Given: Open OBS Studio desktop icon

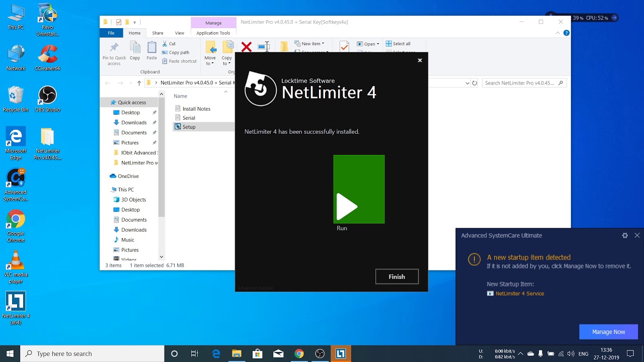Looking at the screenshot, I should (47, 99).
